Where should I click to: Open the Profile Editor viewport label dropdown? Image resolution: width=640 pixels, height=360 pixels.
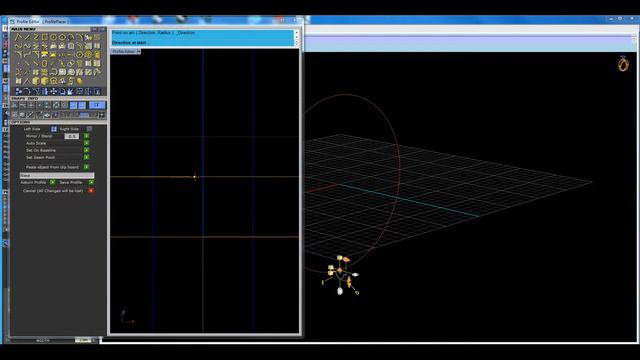point(139,52)
